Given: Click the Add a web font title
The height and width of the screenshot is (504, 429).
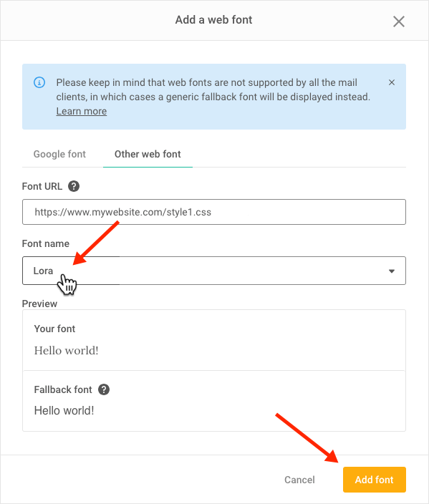Looking at the screenshot, I should point(213,20).
